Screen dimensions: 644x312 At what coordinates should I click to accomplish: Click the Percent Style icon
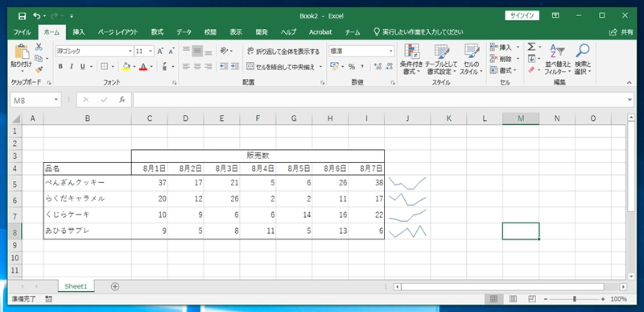pyautogui.click(x=352, y=66)
